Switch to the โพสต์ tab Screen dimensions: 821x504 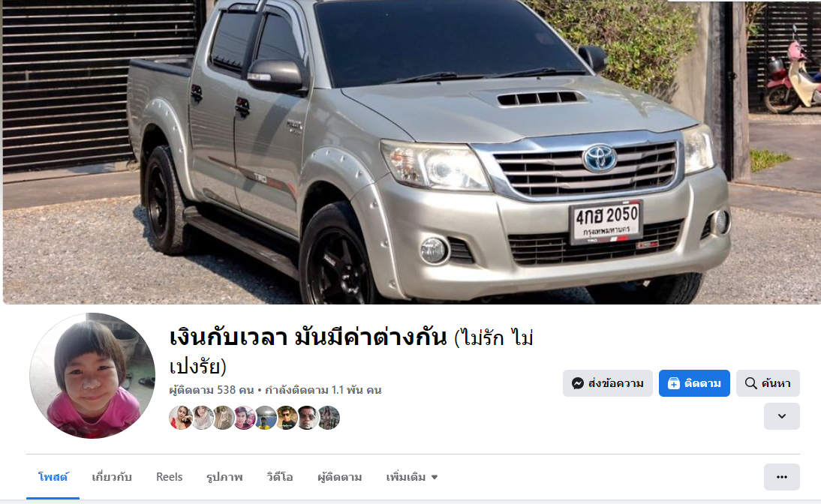(x=53, y=477)
